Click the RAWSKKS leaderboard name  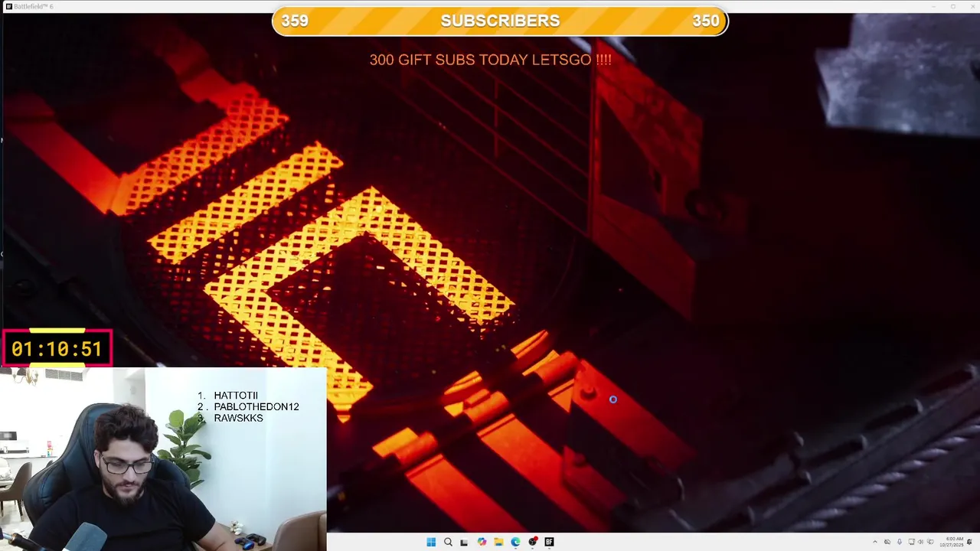[x=238, y=418]
